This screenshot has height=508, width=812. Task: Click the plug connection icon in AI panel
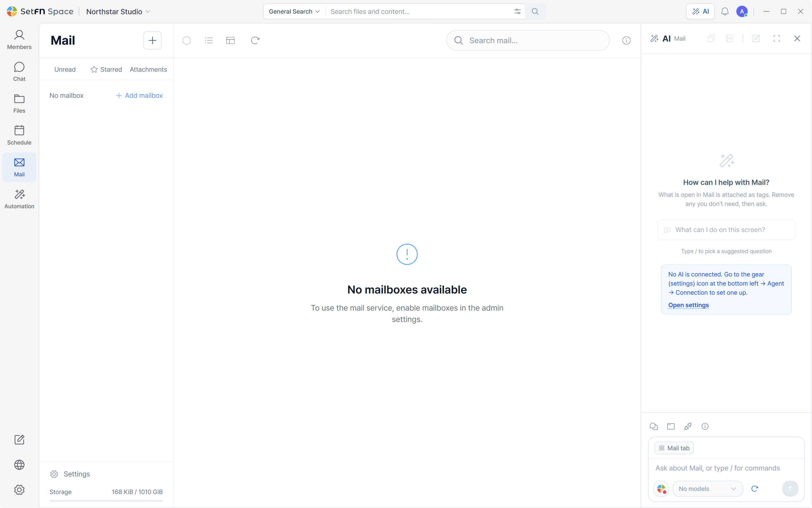[x=688, y=426]
